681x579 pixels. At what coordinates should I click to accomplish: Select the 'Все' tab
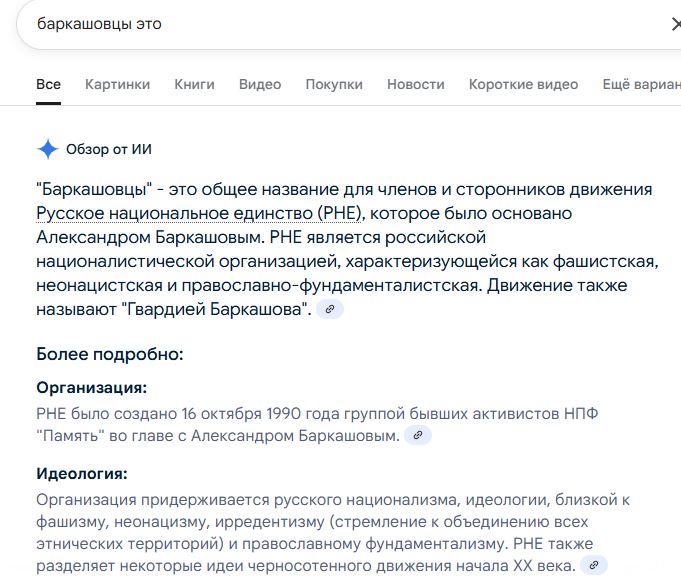tap(48, 84)
